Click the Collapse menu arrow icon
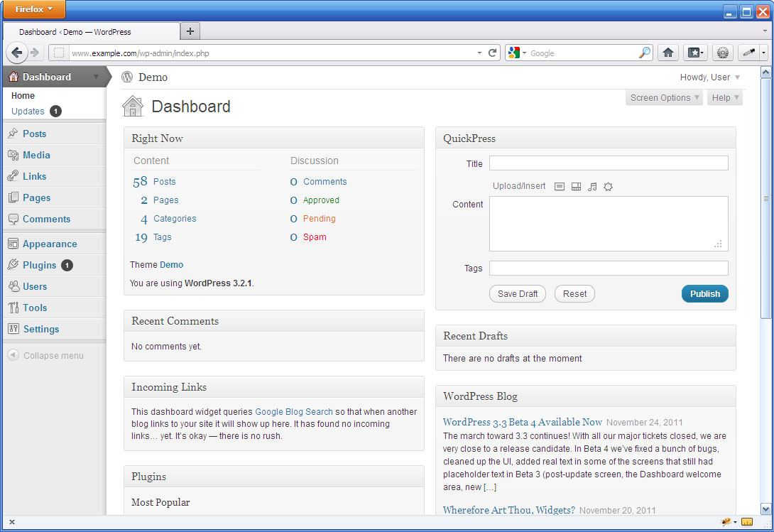774x532 pixels. tap(13, 355)
